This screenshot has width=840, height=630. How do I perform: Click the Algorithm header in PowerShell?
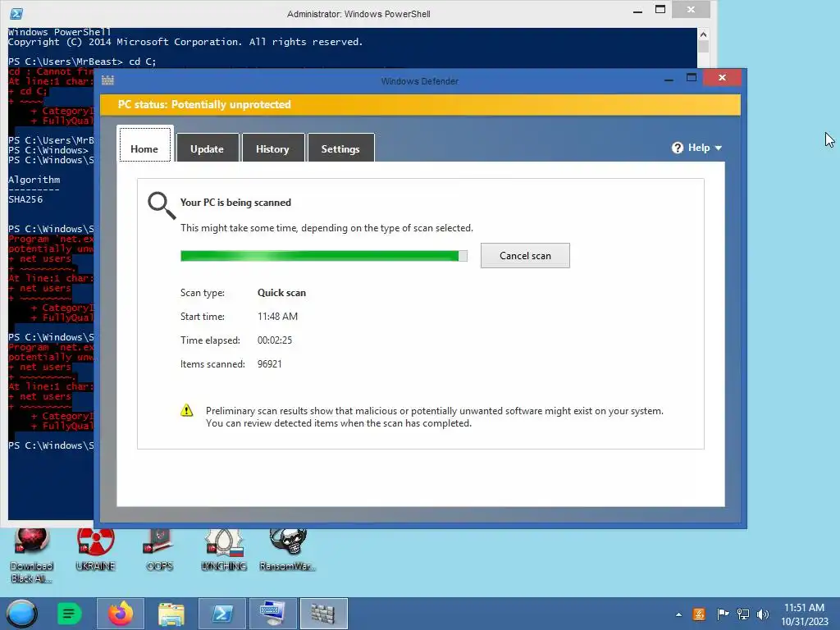coord(34,180)
